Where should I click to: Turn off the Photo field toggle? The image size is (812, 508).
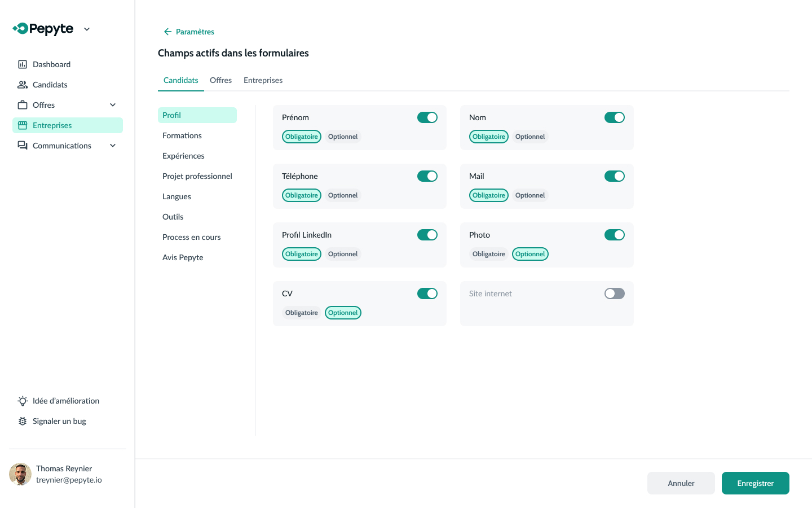[x=614, y=235]
